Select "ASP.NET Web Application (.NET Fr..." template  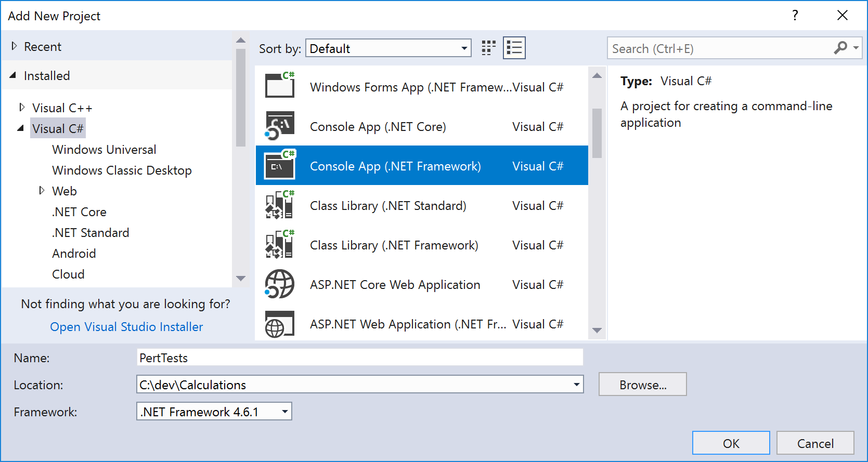click(422, 323)
